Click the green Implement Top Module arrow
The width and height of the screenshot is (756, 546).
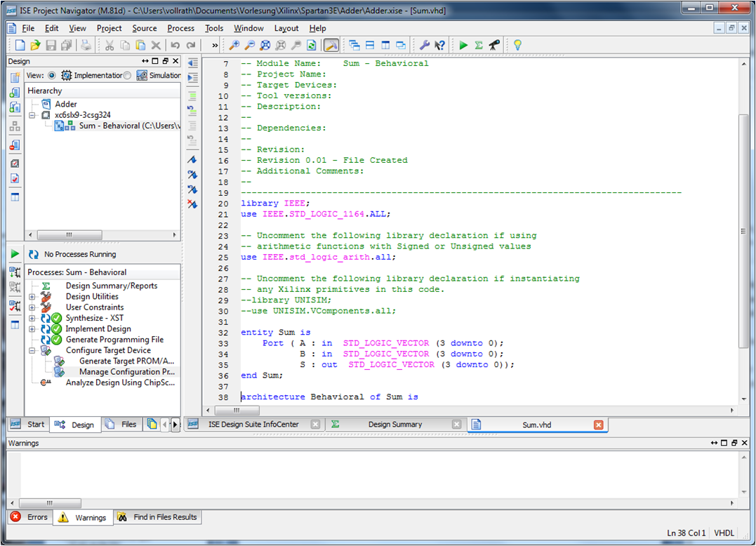pyautogui.click(x=463, y=45)
